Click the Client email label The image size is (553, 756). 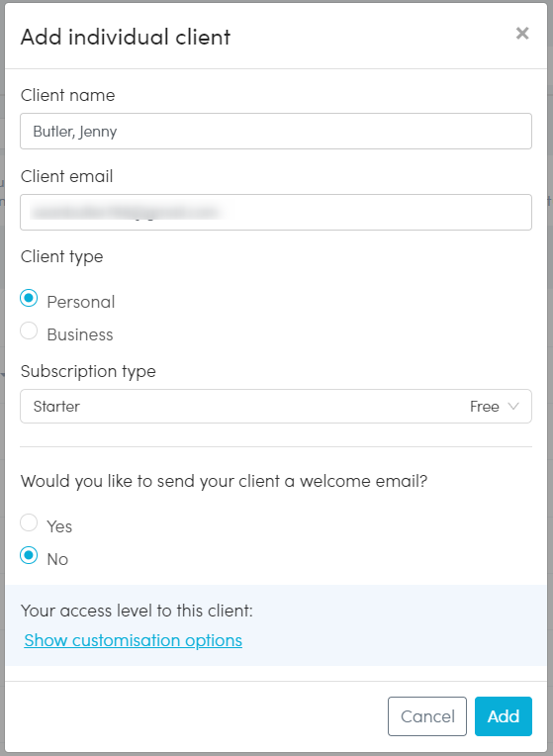click(67, 176)
